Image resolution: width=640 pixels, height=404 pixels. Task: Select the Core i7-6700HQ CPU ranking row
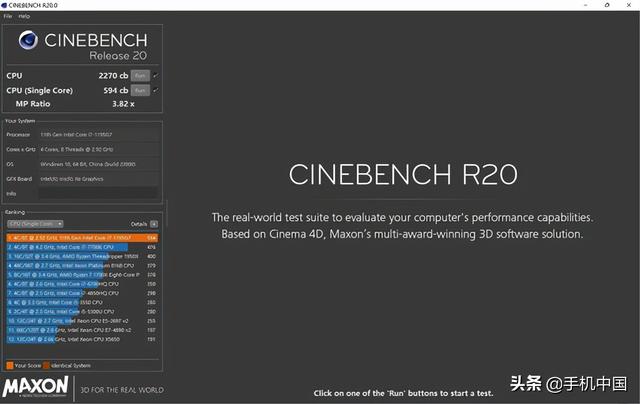[x=82, y=284]
